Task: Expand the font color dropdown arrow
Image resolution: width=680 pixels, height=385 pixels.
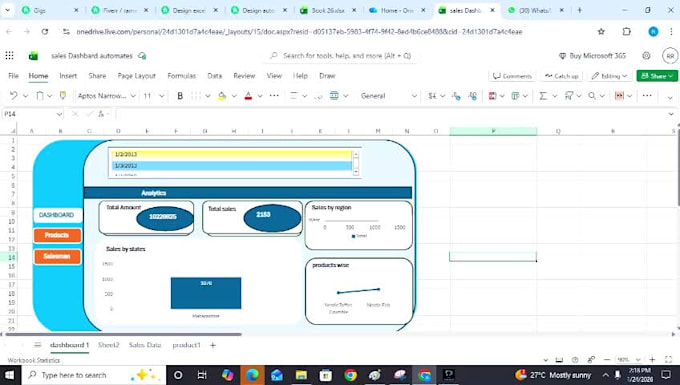Action: coord(260,96)
